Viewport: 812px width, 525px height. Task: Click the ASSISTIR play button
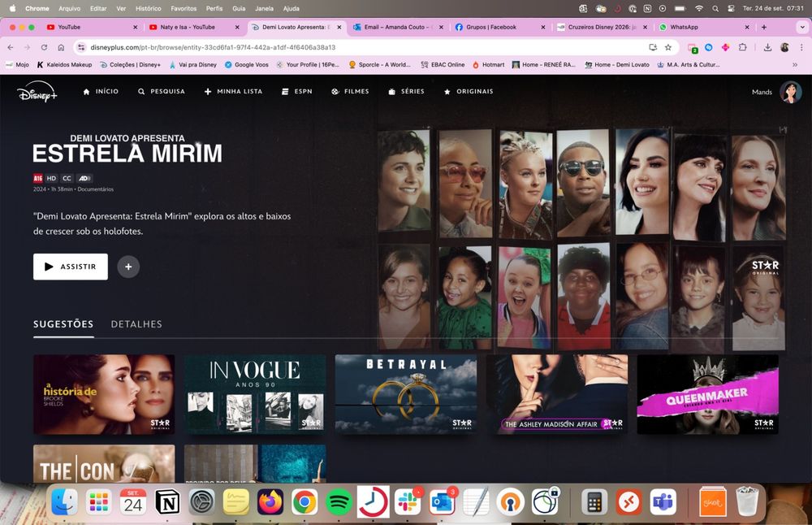point(71,267)
